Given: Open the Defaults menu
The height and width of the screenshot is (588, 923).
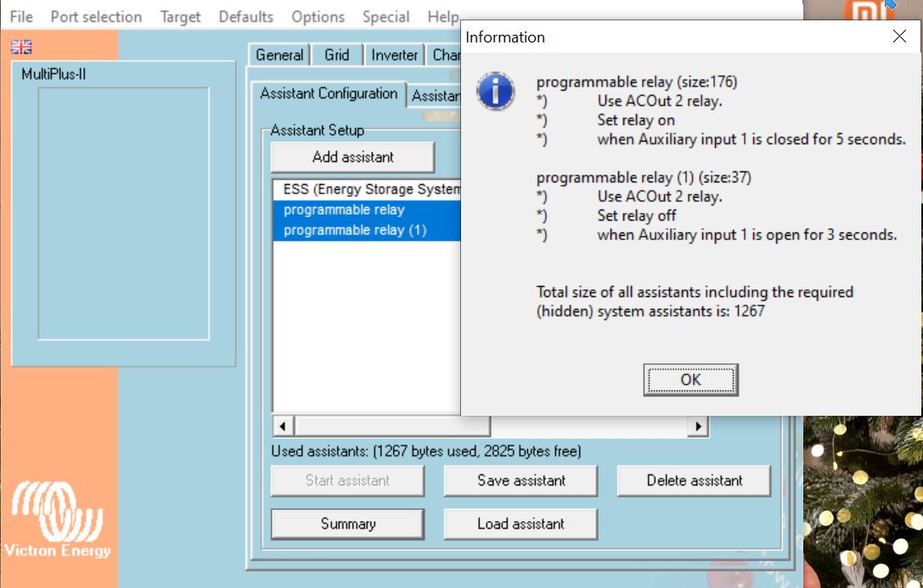Looking at the screenshot, I should click(x=246, y=16).
